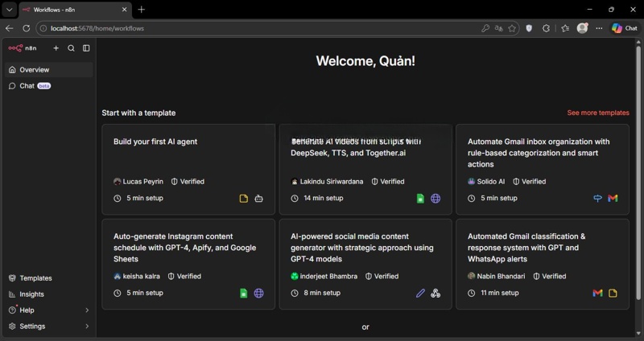
Task: Click Gmail icon on Solido AI card
Action: click(x=613, y=198)
